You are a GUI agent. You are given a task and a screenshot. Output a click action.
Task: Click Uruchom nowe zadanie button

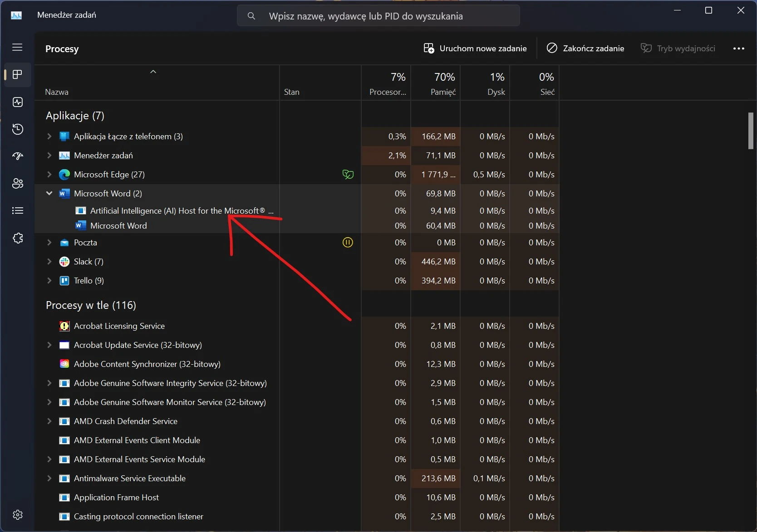[x=475, y=48]
